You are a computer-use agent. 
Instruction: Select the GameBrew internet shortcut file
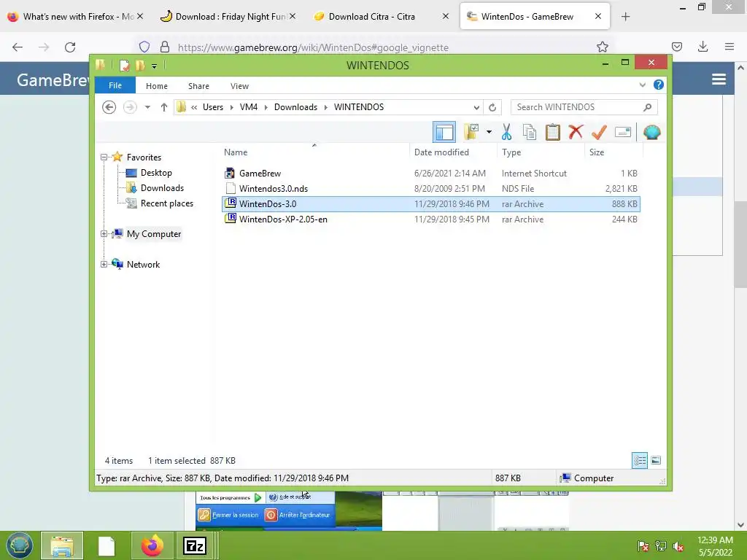431,174
